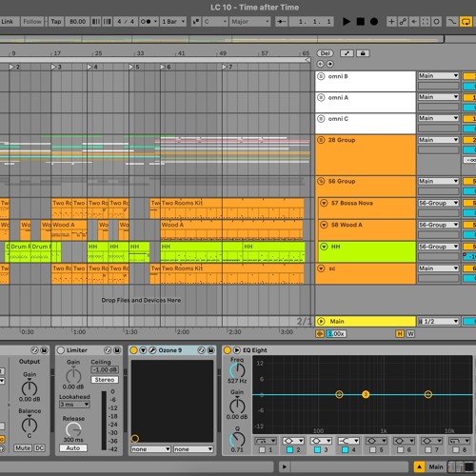Click the MIDI Arrangement Overdub plus icon
Viewport: 476px width, 476px height.
click(391, 22)
